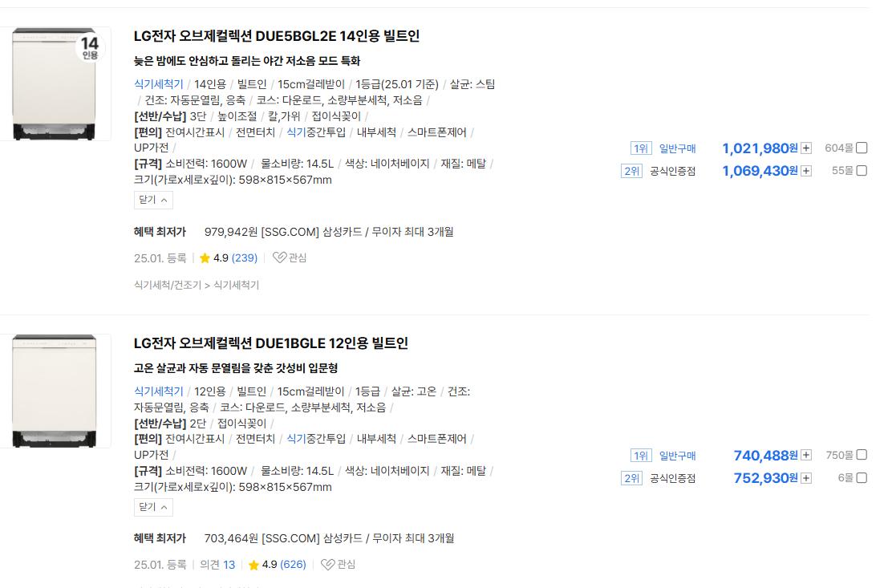Screen dimensions: 888x588
Task: Check the 604몰 compare checkbox
Action: (x=862, y=148)
